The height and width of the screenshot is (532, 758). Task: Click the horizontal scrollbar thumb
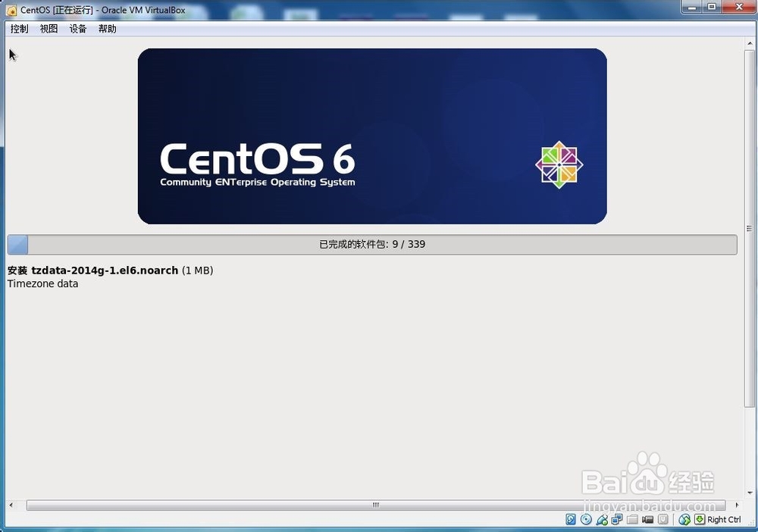pos(376,505)
